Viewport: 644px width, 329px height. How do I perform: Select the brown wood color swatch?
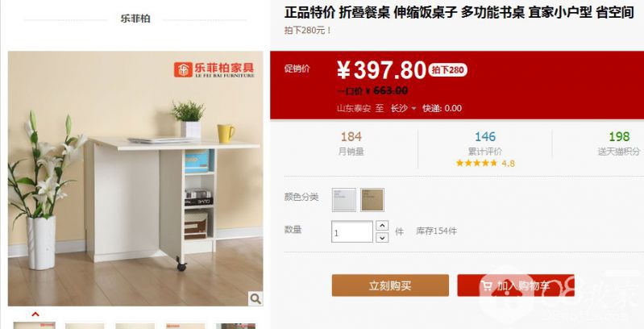[372, 200]
